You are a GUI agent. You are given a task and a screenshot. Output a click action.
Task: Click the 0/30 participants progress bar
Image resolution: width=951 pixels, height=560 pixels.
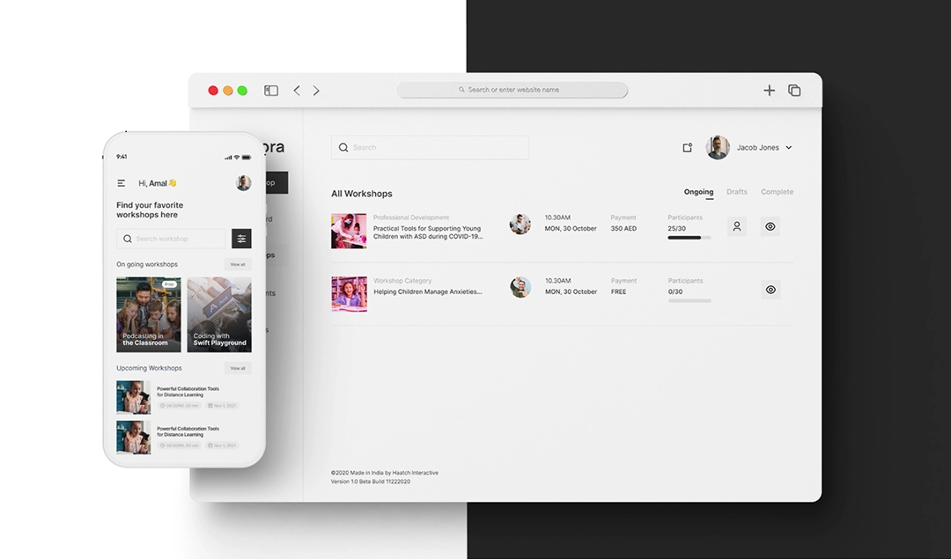(689, 301)
